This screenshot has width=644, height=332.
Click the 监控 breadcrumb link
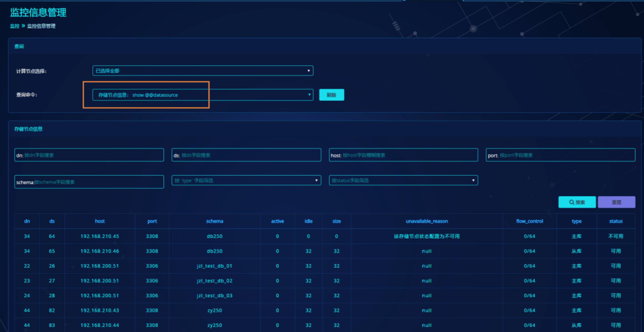coord(15,26)
